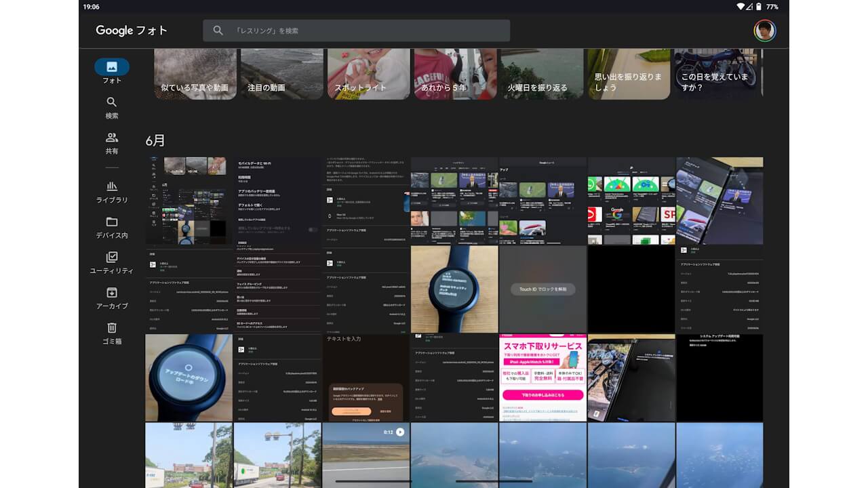
Task: Open the フォト (Photos) sidebar icon
Action: 112,67
